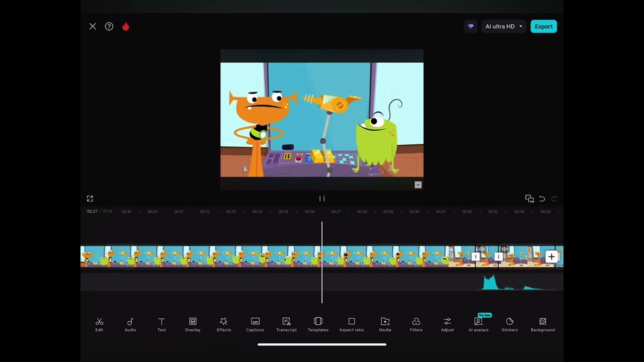The height and width of the screenshot is (362, 644).
Task: Open the Aspect ratio tool
Action: point(352,324)
